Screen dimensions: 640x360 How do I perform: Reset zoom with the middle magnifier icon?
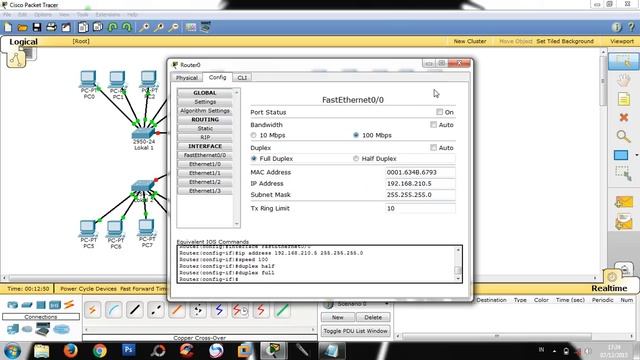tap(159, 27)
